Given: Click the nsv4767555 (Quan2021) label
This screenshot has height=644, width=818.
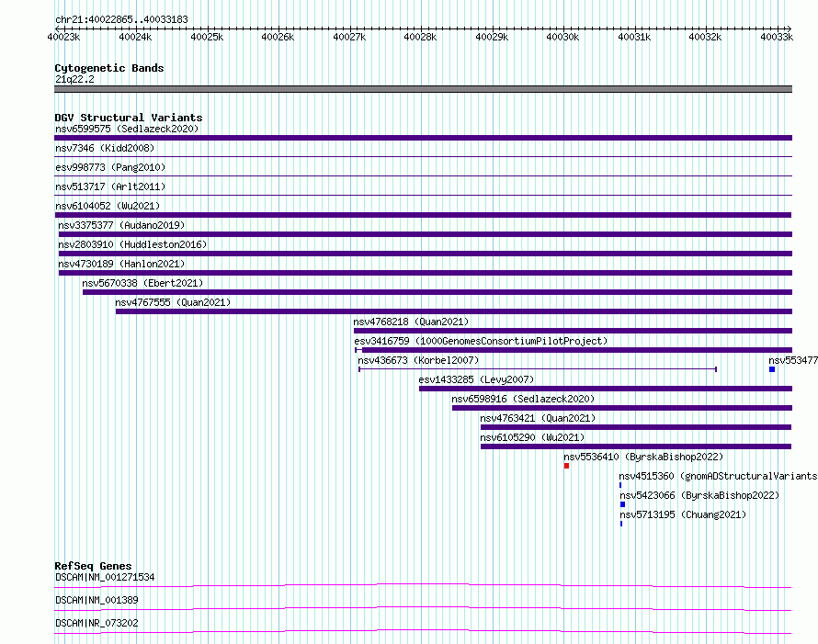Looking at the screenshot, I should (173, 302).
